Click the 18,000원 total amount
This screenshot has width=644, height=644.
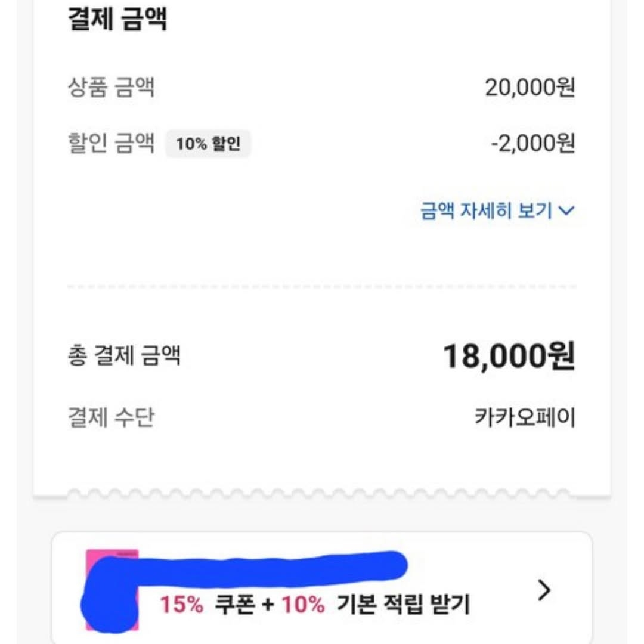point(509,357)
